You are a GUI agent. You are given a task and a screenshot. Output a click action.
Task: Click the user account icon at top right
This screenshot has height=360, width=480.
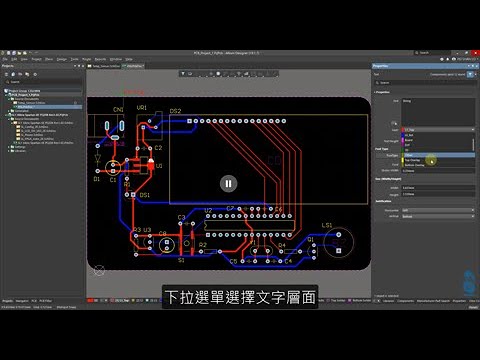coord(454,59)
